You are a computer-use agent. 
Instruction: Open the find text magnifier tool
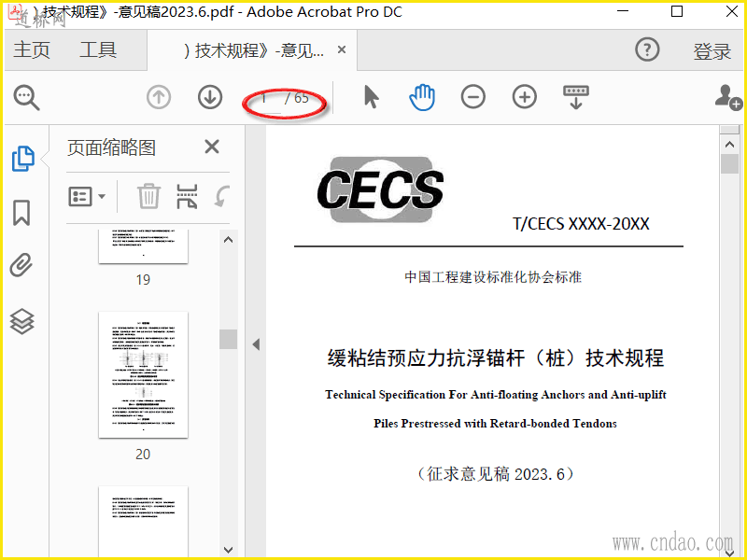click(x=27, y=98)
